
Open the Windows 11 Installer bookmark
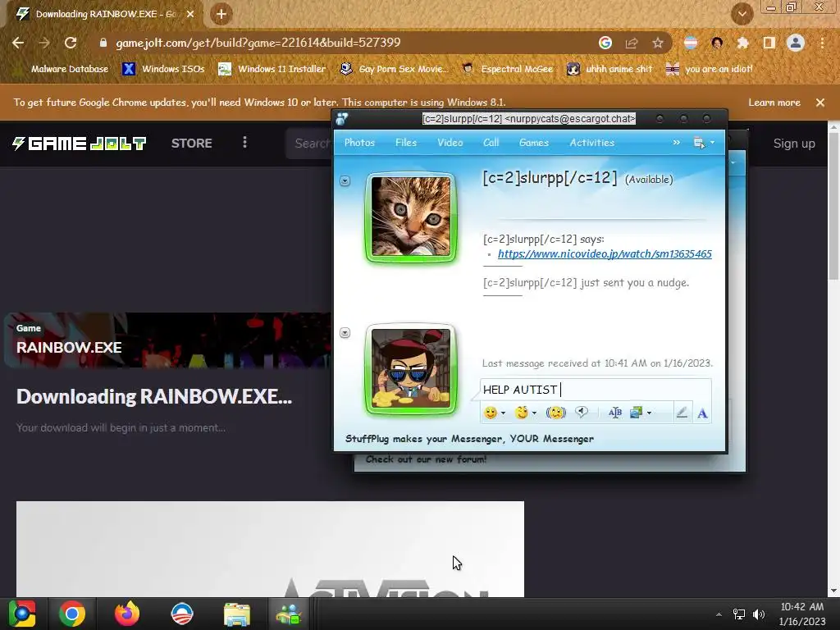tap(272, 69)
